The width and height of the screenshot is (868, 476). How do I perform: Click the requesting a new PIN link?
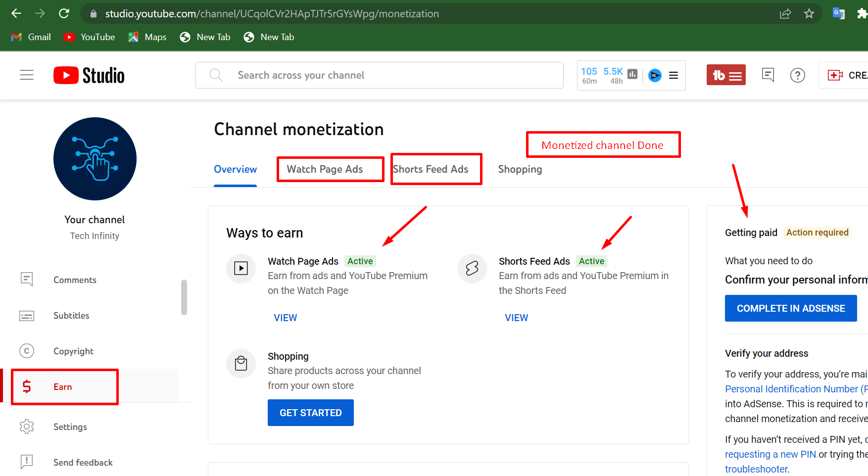770,454
